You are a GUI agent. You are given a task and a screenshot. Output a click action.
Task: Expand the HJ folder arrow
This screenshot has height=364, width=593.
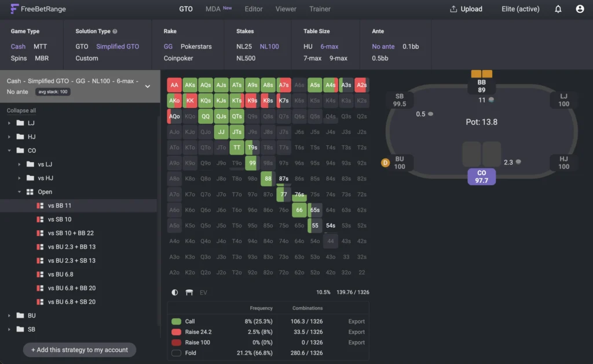[x=9, y=137]
